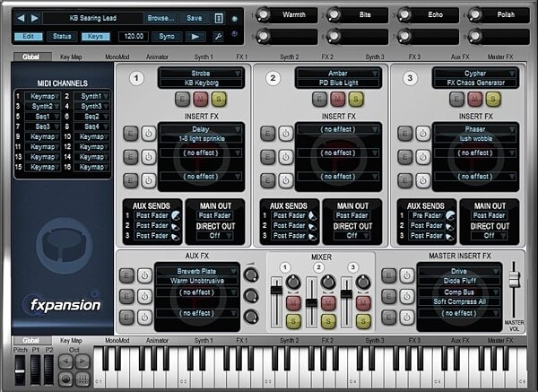This screenshot has height=392, width=538.
Task: Open the editor for Synth 1 Strobe
Action: pos(182,100)
